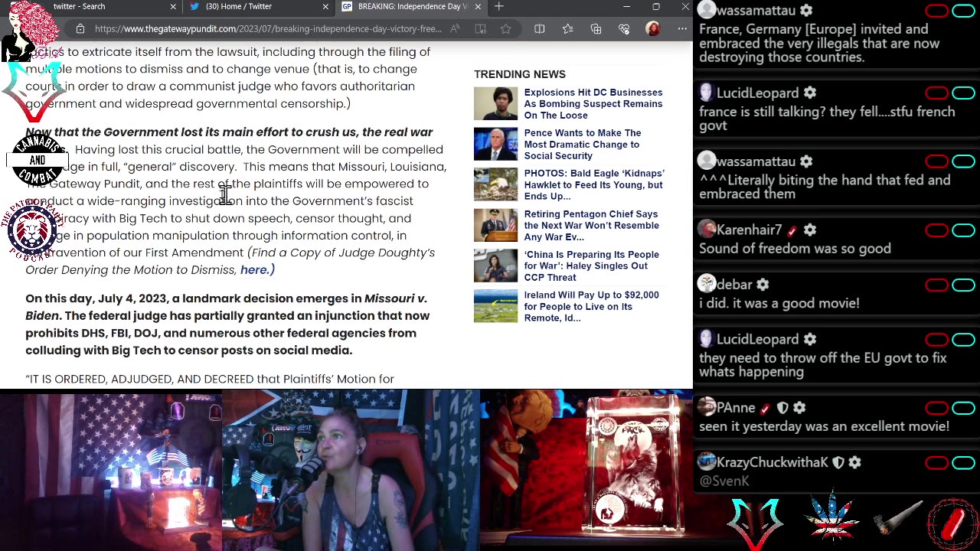Open immersive reader icon in address bar

tap(481, 29)
